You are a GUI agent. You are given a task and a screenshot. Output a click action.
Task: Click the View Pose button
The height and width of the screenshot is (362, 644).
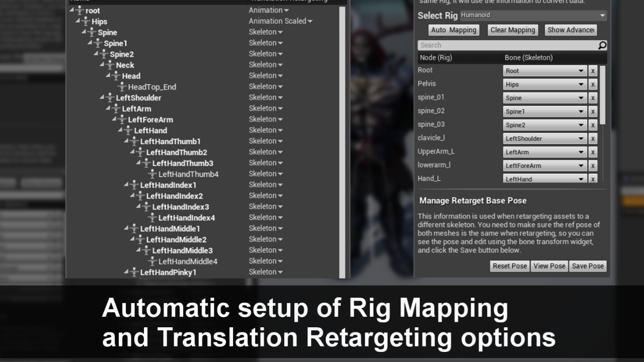click(x=549, y=266)
